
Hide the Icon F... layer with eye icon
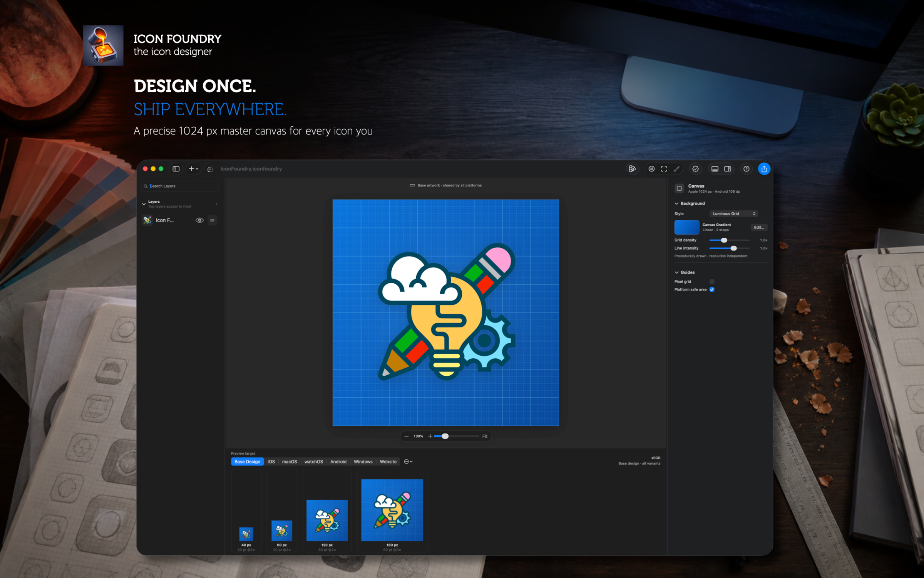pyautogui.click(x=199, y=220)
